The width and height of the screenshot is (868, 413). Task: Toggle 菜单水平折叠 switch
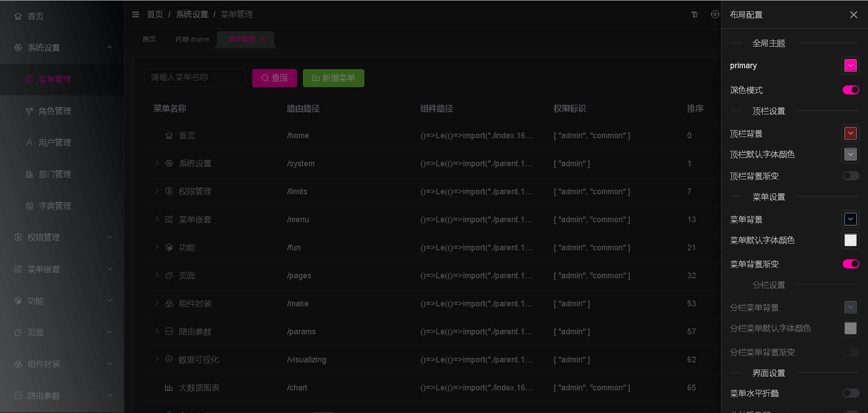coord(851,393)
